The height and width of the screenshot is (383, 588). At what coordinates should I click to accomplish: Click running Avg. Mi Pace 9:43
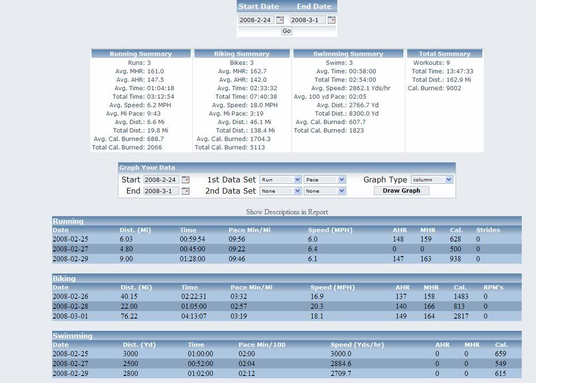tap(154, 114)
